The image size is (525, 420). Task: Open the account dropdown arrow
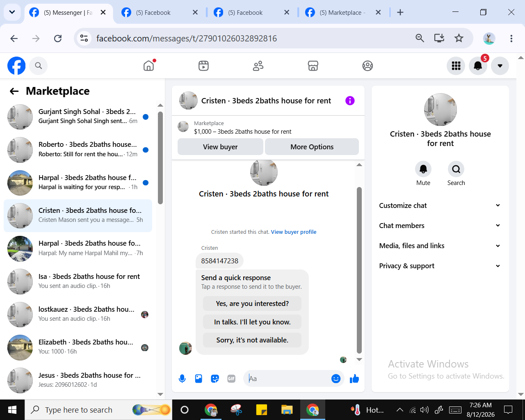click(500, 66)
